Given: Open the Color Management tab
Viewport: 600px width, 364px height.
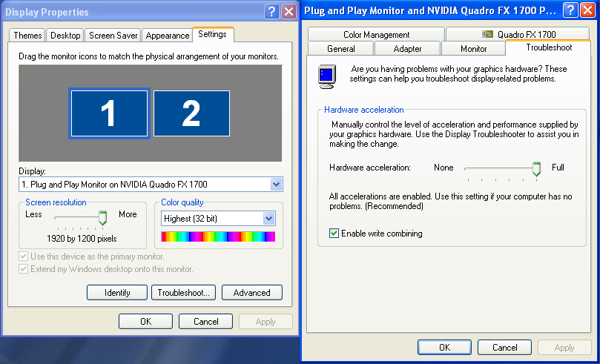Looking at the screenshot, I should [x=377, y=35].
